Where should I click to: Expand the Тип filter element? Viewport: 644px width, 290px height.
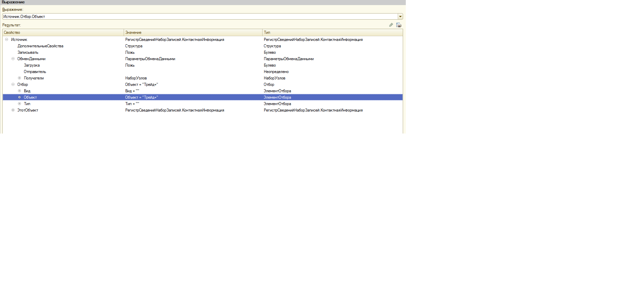coord(19,104)
